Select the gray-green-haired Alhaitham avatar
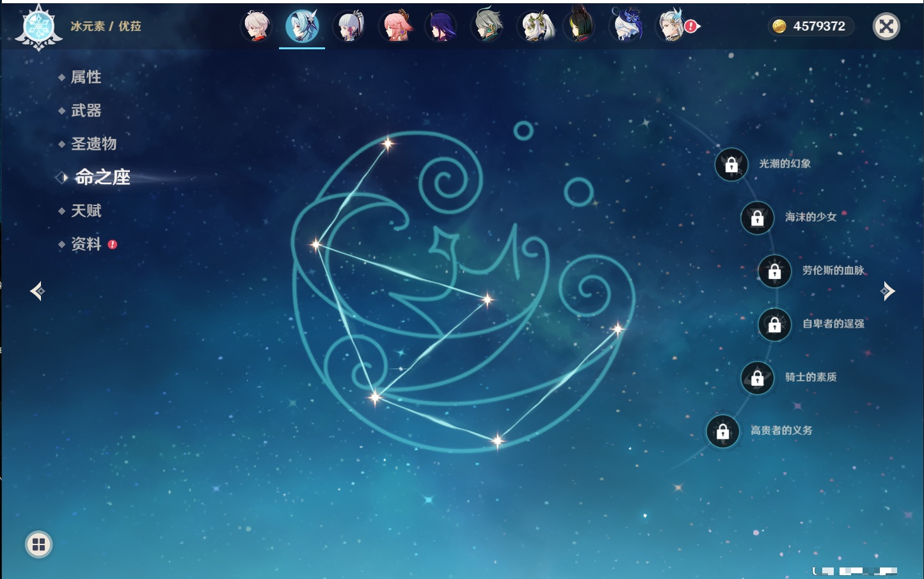Image resolution: width=924 pixels, height=579 pixels. (488, 26)
